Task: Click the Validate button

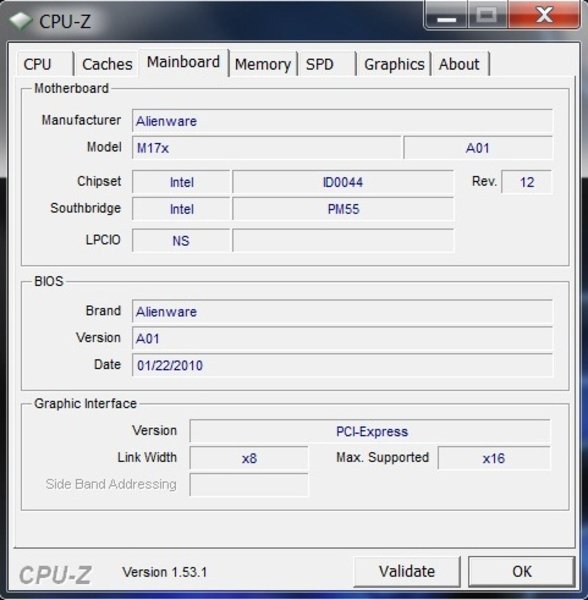Action: pos(407,571)
